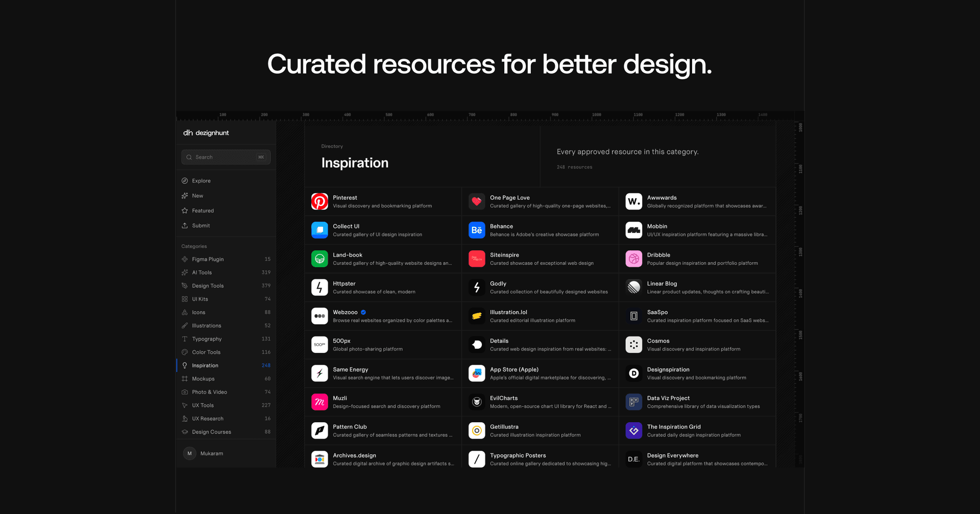980x514 pixels.
Task: Open the Awwwards resource link
Action: point(698,201)
